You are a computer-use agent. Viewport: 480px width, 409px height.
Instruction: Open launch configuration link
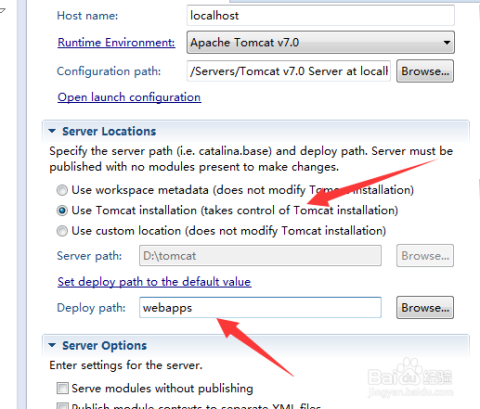(x=129, y=97)
